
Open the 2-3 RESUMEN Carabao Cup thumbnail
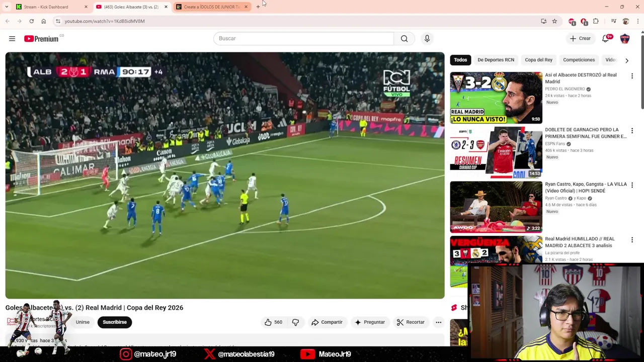click(496, 152)
